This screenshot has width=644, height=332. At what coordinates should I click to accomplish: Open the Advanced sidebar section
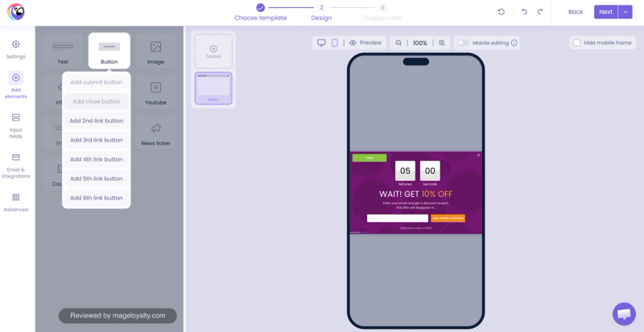15,203
